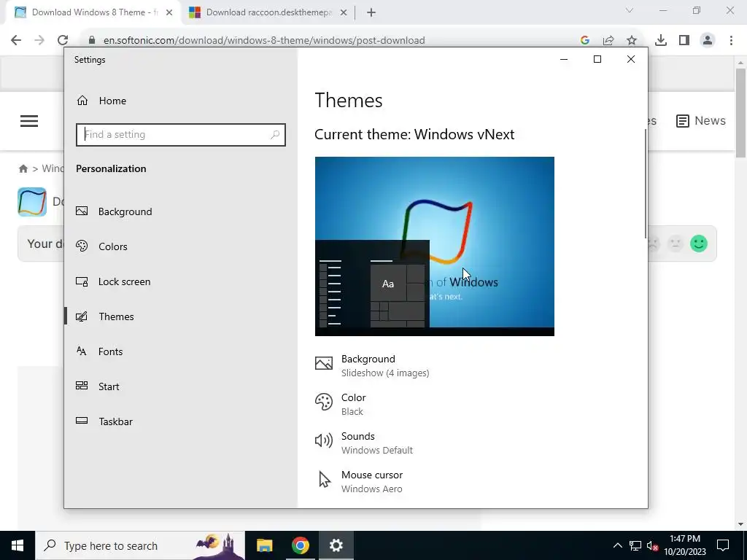Open Chrome three-dot menu
Image resolution: width=747 pixels, height=560 pixels.
pos(731,41)
